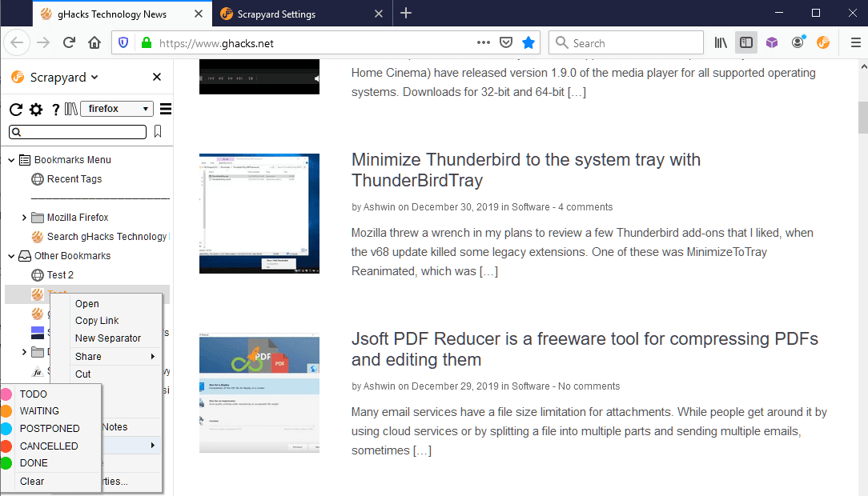This screenshot has width=868, height=496.
Task: View site security padlock info
Action: [x=147, y=42]
